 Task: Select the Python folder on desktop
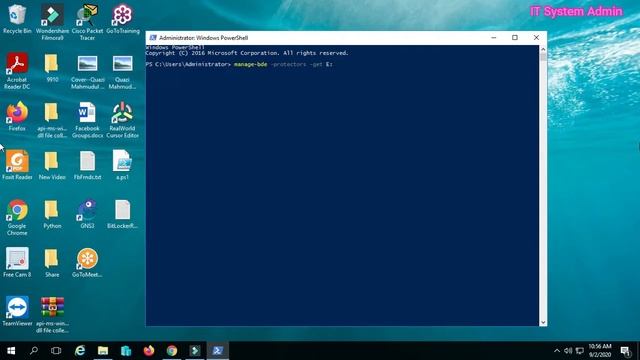[52, 214]
